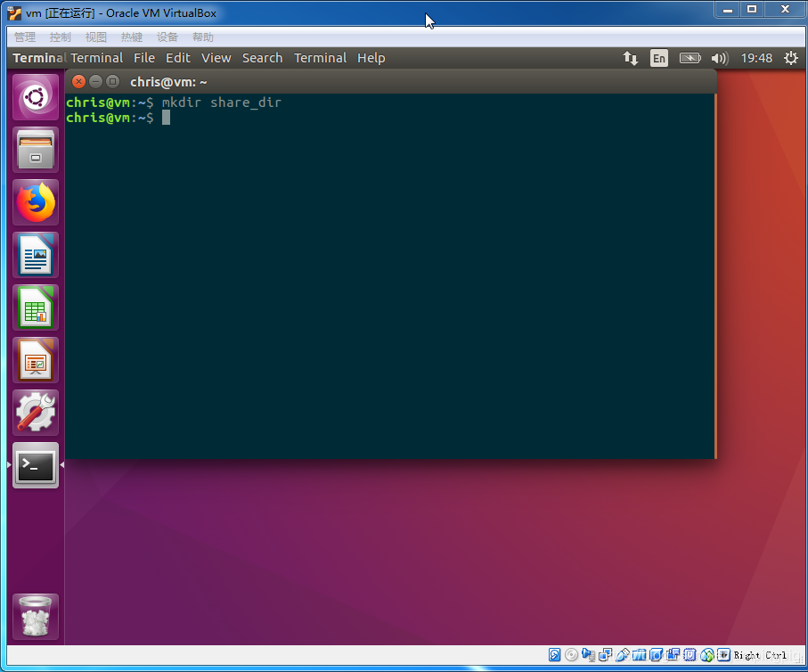The image size is (808, 672).
Task: Click the Terminal icon in launcher
Action: click(36, 465)
